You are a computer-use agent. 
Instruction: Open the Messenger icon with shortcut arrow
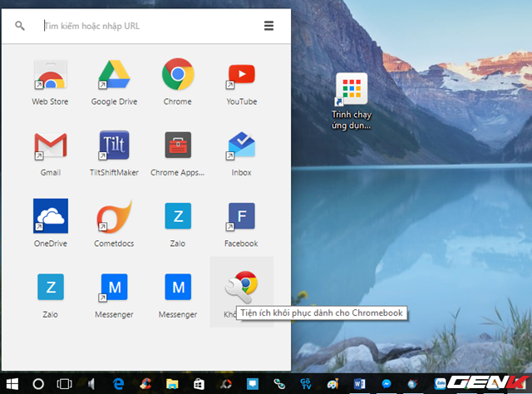click(x=114, y=288)
